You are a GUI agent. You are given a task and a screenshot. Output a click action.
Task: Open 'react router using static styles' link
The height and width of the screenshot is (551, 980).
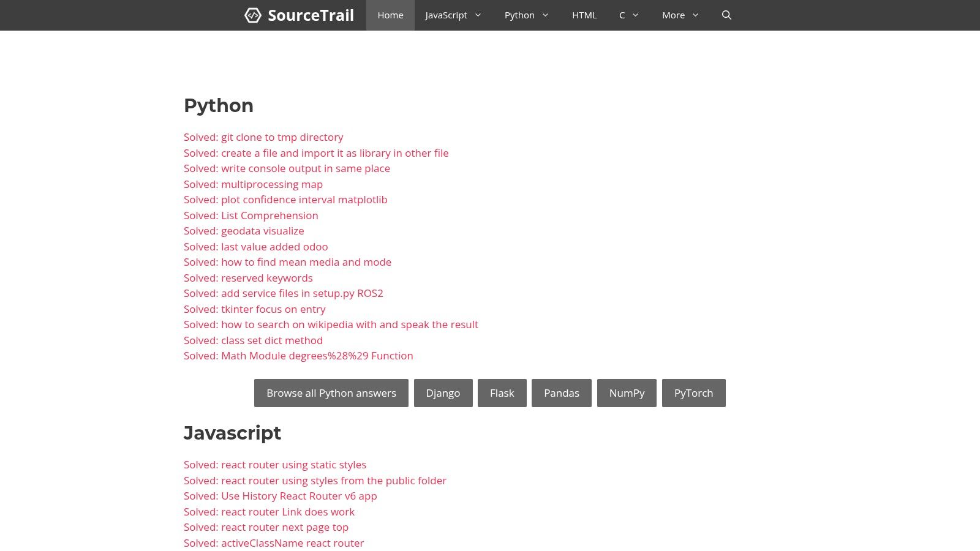pos(275,465)
